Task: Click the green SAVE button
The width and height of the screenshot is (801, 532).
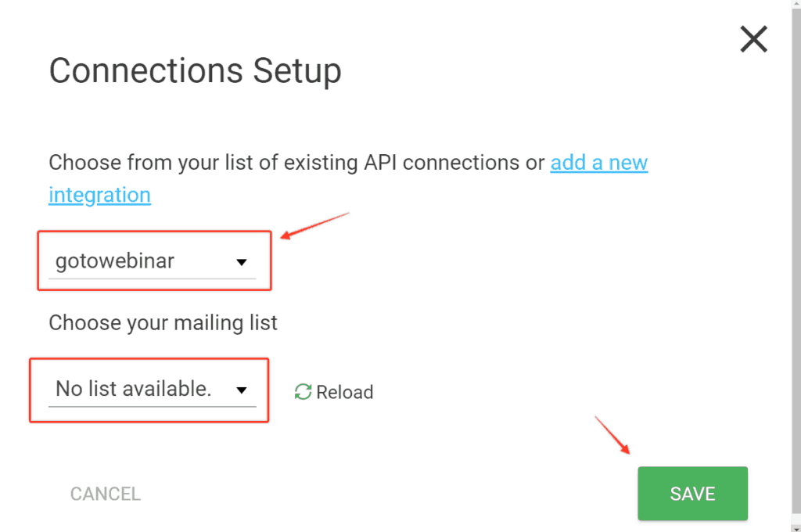Action: point(693,493)
